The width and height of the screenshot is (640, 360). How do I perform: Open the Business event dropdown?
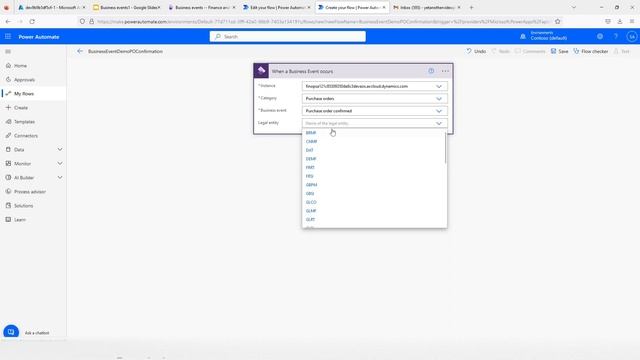[374, 111]
